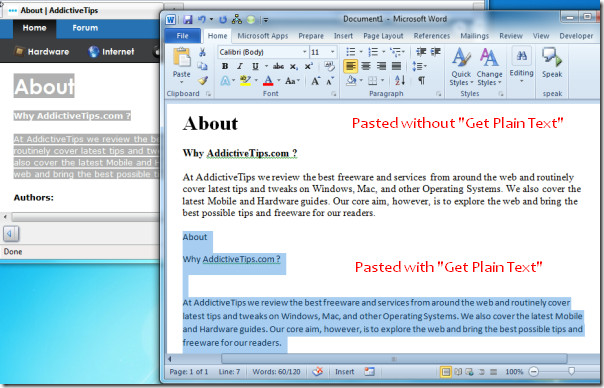Toggle Center alignment
This screenshot has width=604, height=388.
point(366,66)
